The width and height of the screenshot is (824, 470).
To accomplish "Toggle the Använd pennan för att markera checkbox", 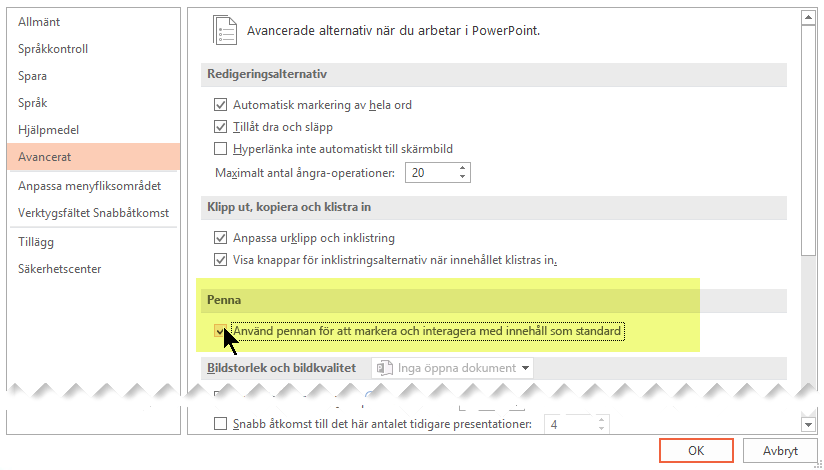I will pos(220,331).
